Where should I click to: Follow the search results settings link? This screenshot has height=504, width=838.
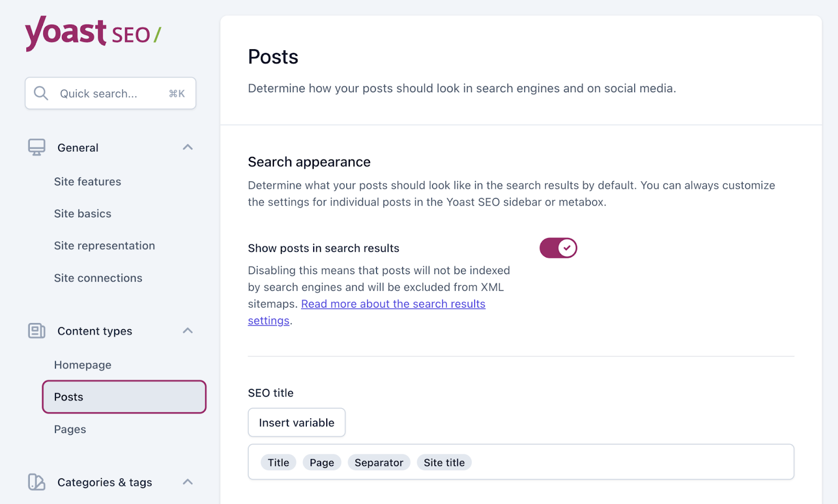tap(393, 304)
